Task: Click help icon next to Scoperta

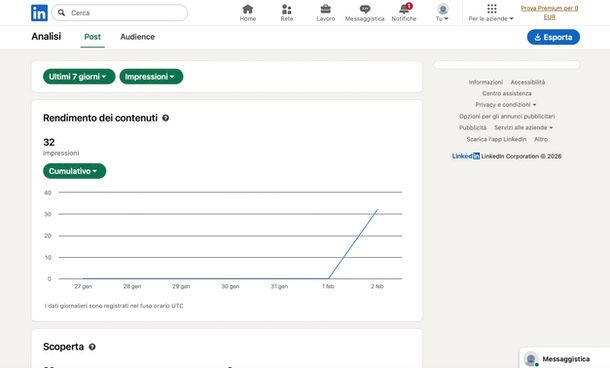Action: click(92, 347)
